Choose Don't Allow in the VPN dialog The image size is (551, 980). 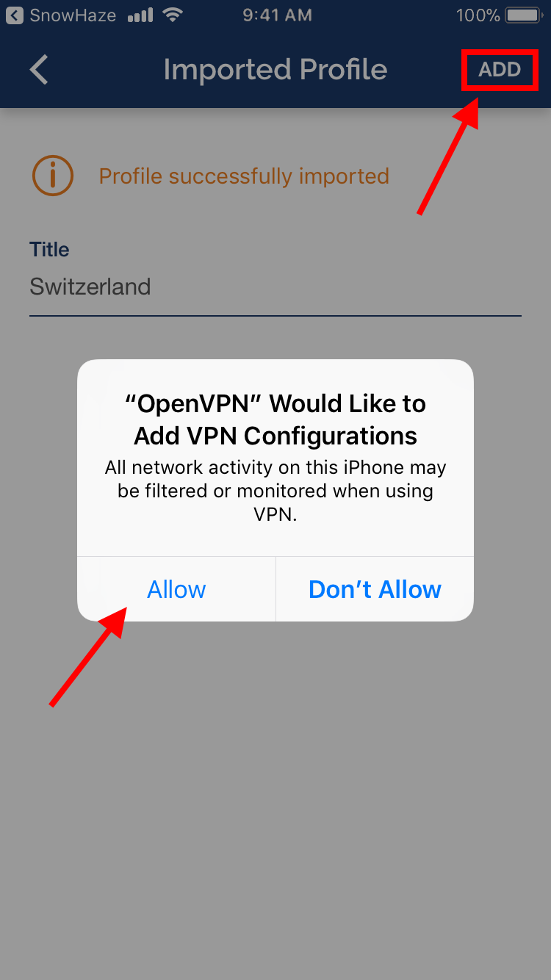[x=375, y=589]
